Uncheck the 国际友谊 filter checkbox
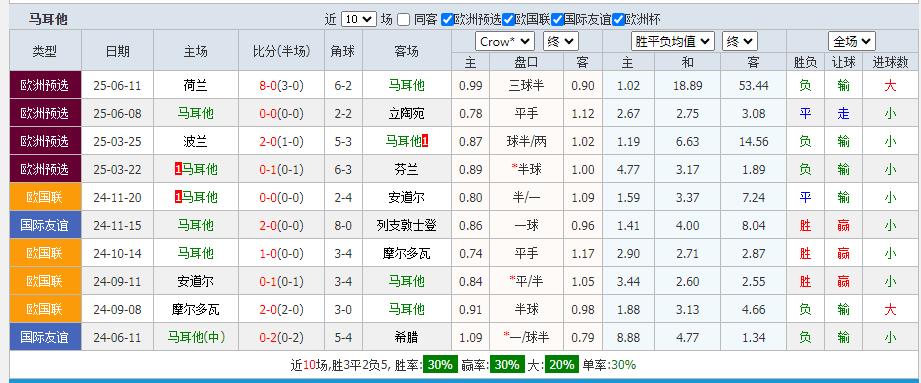Screen dimensions: 921x383 point(557,19)
